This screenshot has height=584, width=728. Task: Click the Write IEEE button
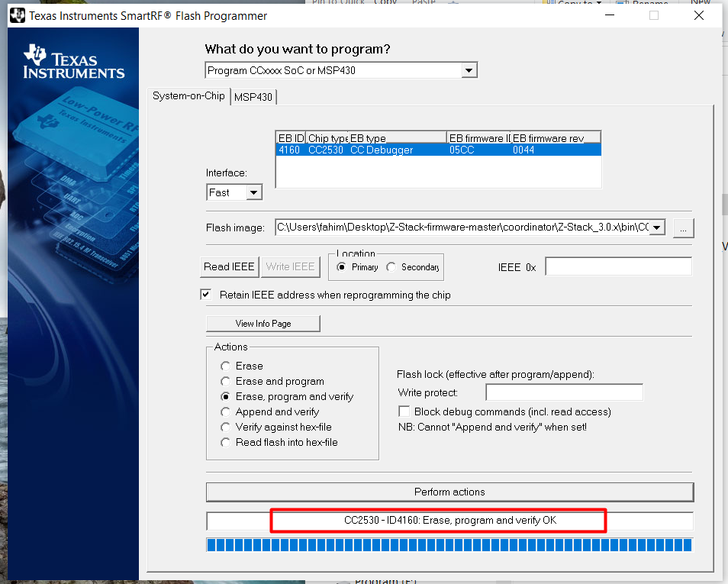pos(291,266)
